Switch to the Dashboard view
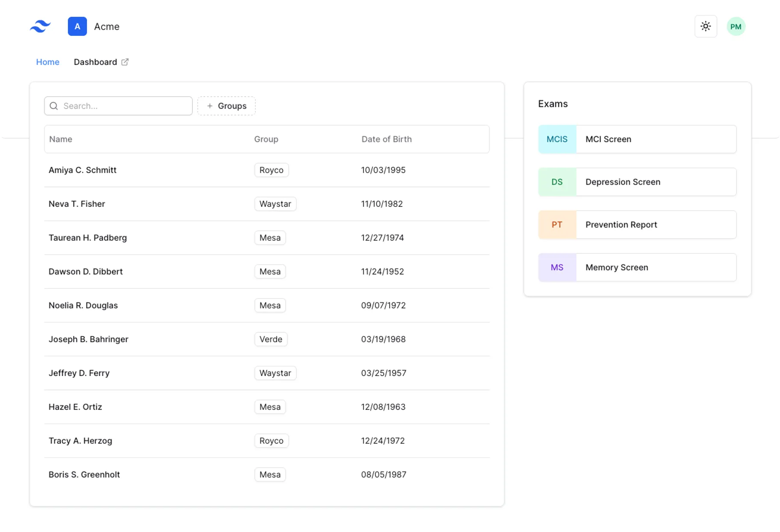The image size is (780, 532). click(x=95, y=62)
